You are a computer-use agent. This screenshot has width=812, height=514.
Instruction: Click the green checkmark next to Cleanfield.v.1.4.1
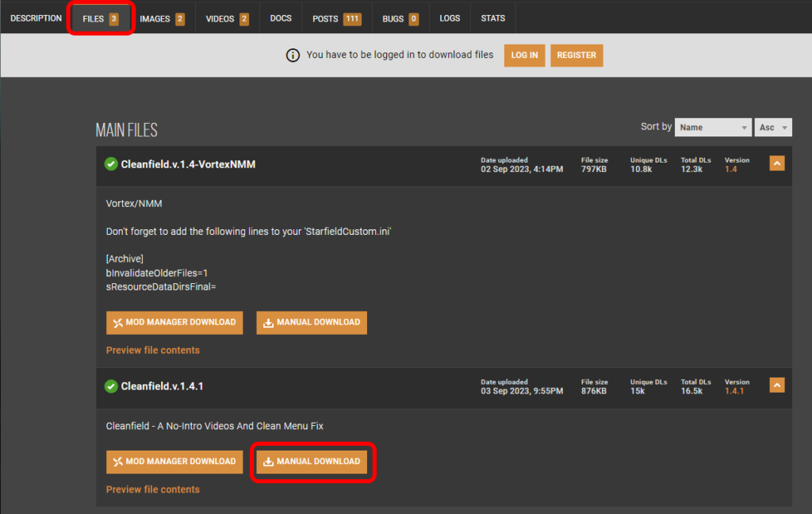[x=111, y=386]
